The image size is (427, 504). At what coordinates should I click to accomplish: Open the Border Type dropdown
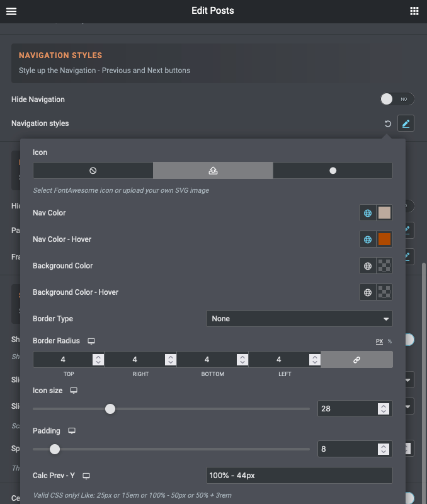[299, 319]
